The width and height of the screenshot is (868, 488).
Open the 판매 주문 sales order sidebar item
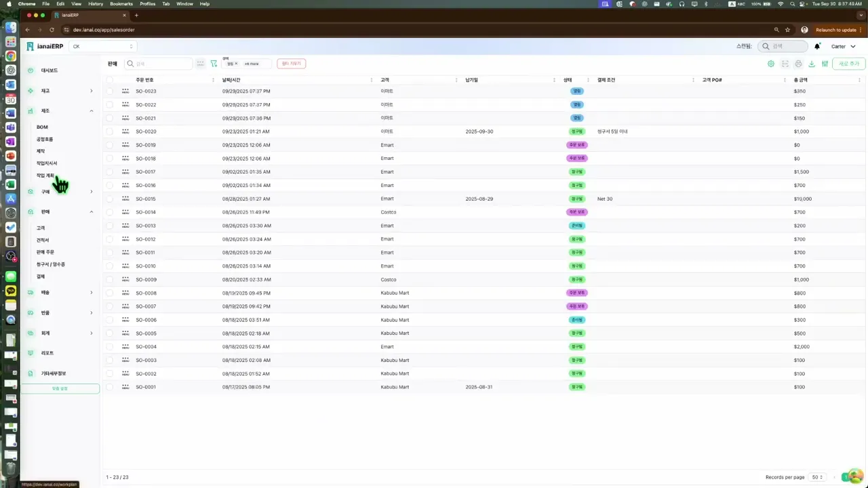coord(45,252)
